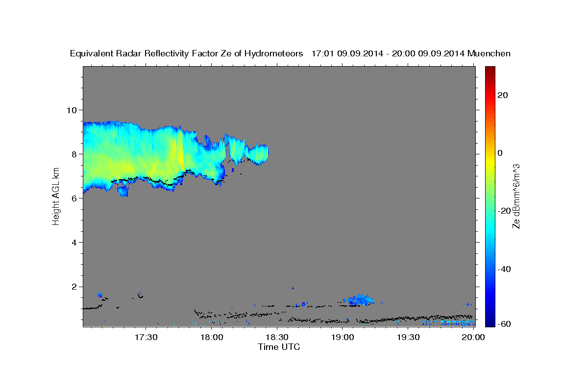Click the 20:00 time tick label
Screen dimensions: 588x392
473,338
